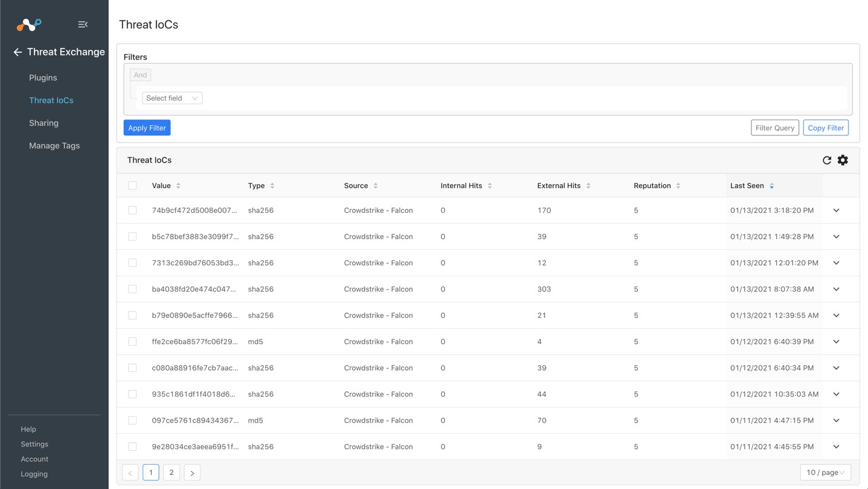Click External Hits value 303
The height and width of the screenshot is (489, 868).
(x=544, y=289)
